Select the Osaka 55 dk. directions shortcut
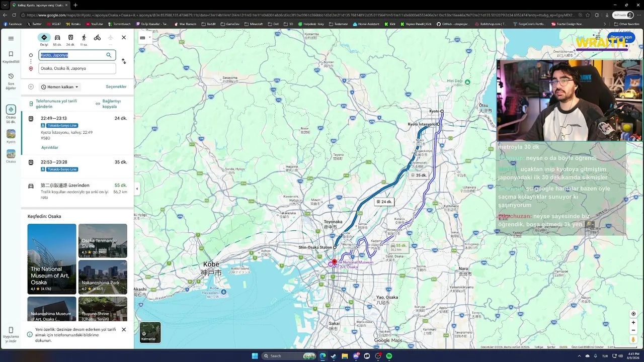This screenshot has width=644, height=362. click(11, 115)
